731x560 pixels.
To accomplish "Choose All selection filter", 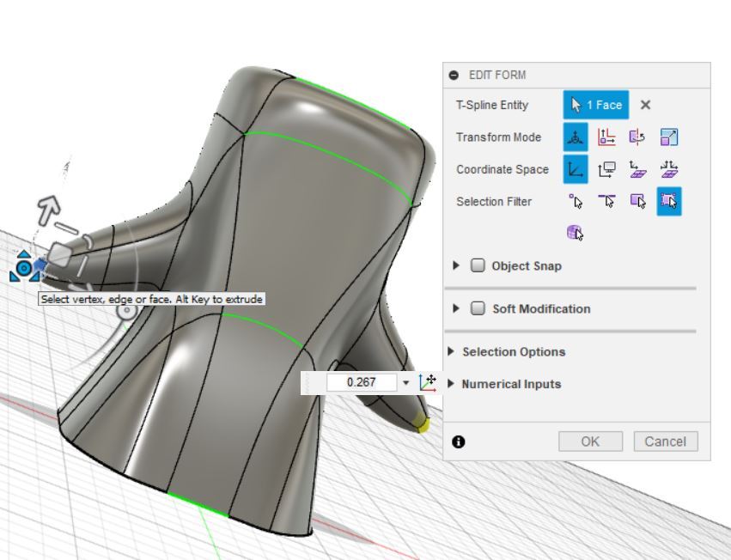I will [x=669, y=202].
